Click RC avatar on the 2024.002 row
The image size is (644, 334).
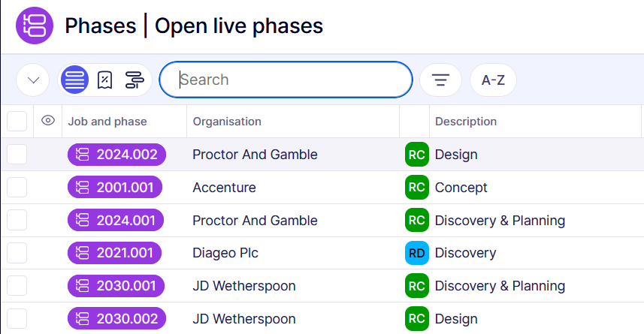[x=416, y=155]
